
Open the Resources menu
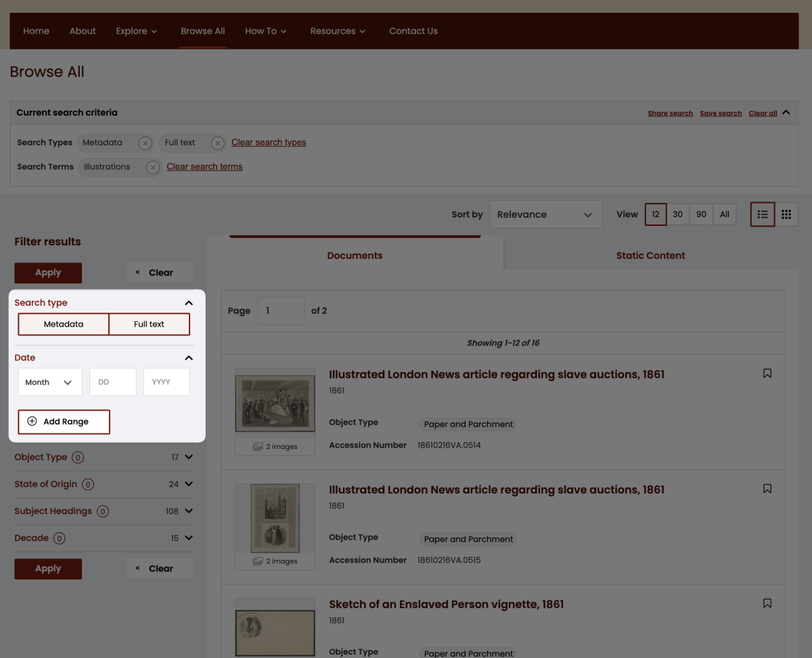(x=338, y=31)
